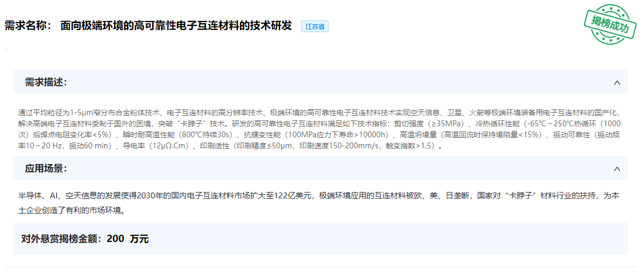Click the 需求名称 label
This screenshot has height=273, width=644.
click(x=27, y=26)
